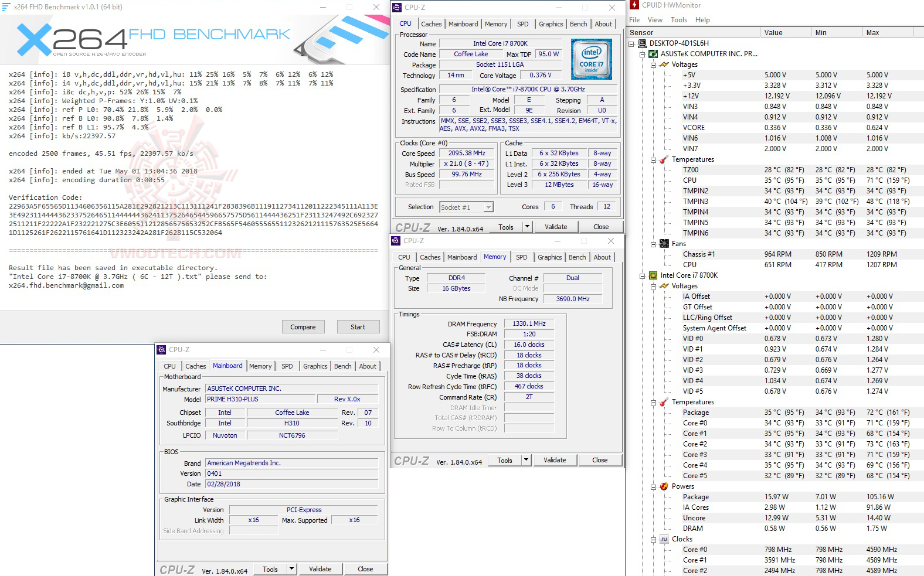Collapse the ASUSTeK COMPUTER INC. node

coord(643,54)
